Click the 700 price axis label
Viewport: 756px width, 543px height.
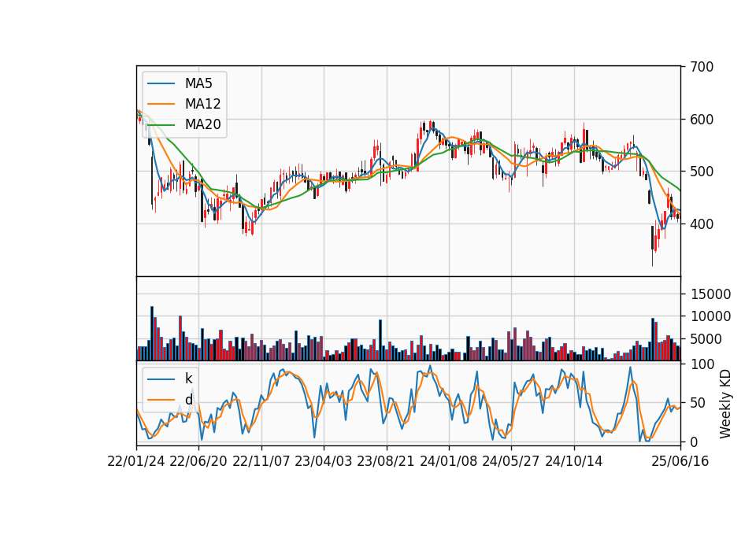click(702, 67)
